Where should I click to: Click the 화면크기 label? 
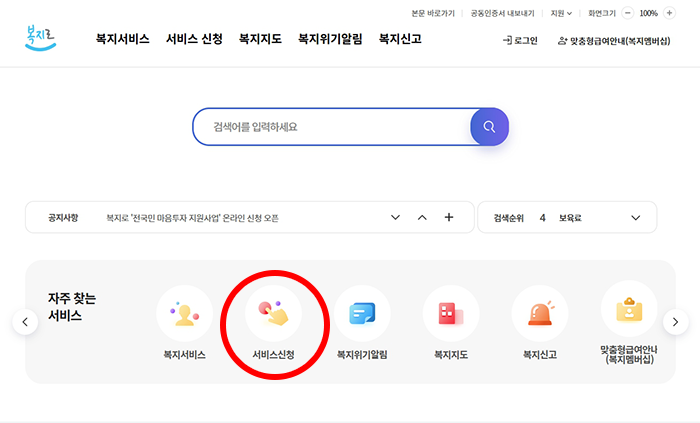602,13
